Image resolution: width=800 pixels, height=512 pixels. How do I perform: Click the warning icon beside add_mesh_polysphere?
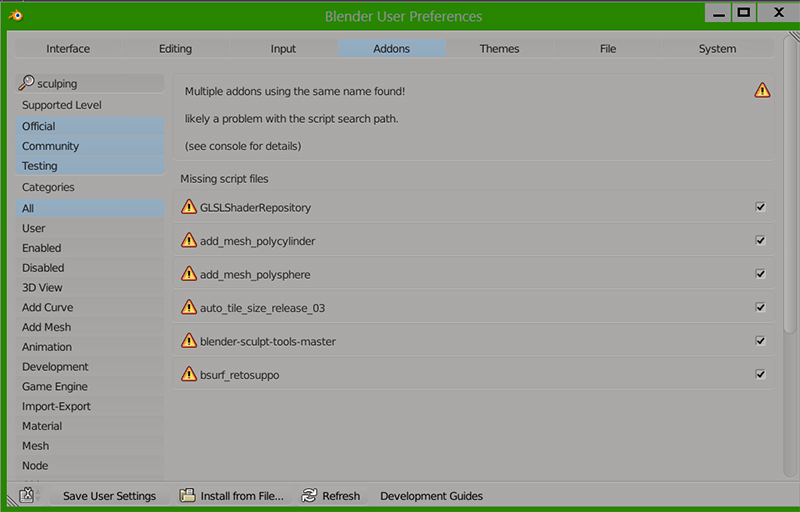pyautogui.click(x=189, y=274)
